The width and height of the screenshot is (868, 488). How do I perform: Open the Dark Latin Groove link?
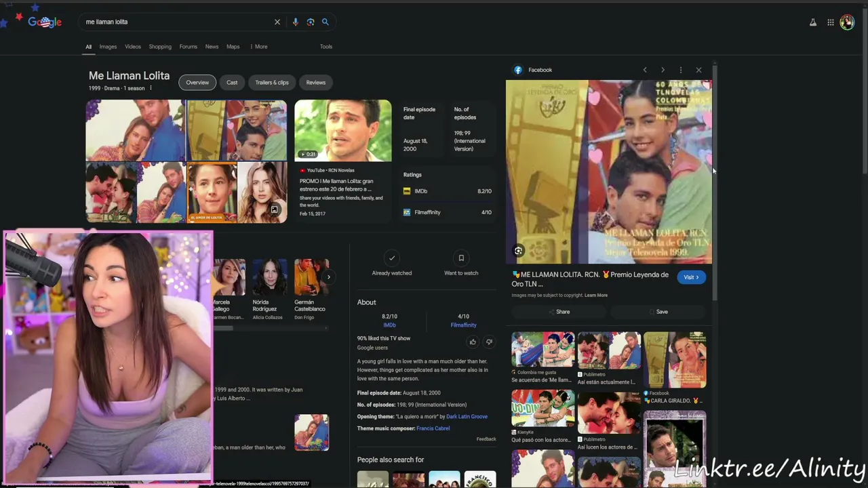tap(467, 417)
